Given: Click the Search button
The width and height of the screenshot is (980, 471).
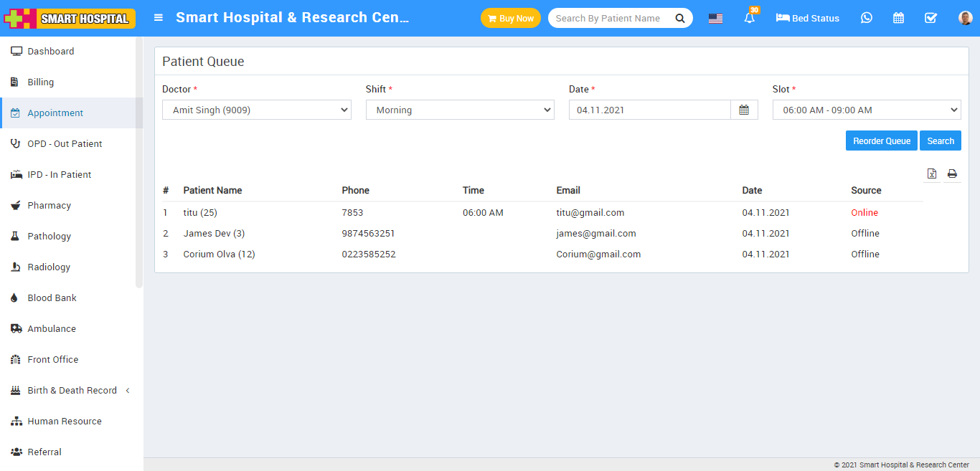Looking at the screenshot, I should pyautogui.click(x=940, y=141).
